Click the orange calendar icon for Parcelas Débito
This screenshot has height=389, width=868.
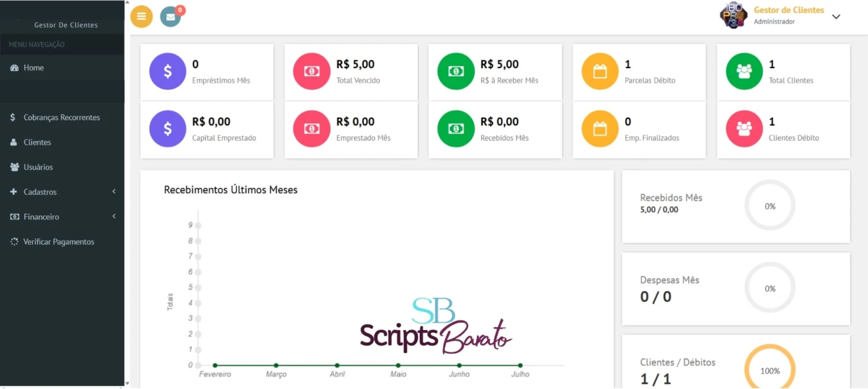point(600,71)
